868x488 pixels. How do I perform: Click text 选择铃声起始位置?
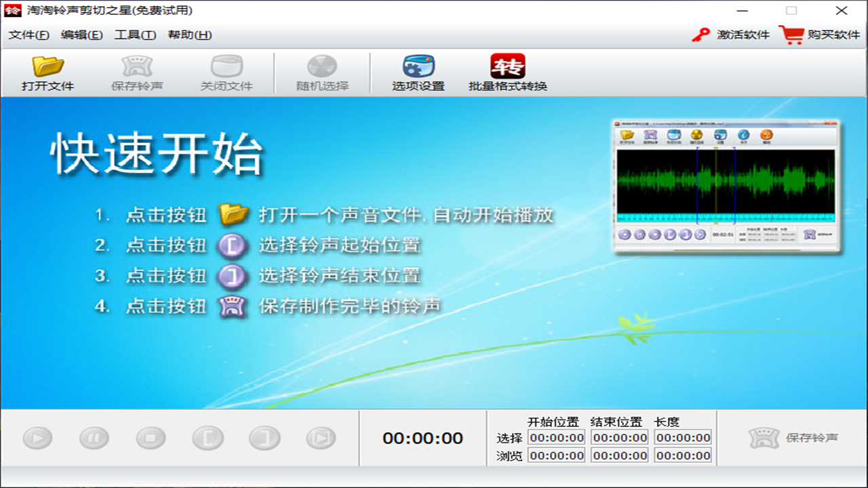[x=340, y=245]
